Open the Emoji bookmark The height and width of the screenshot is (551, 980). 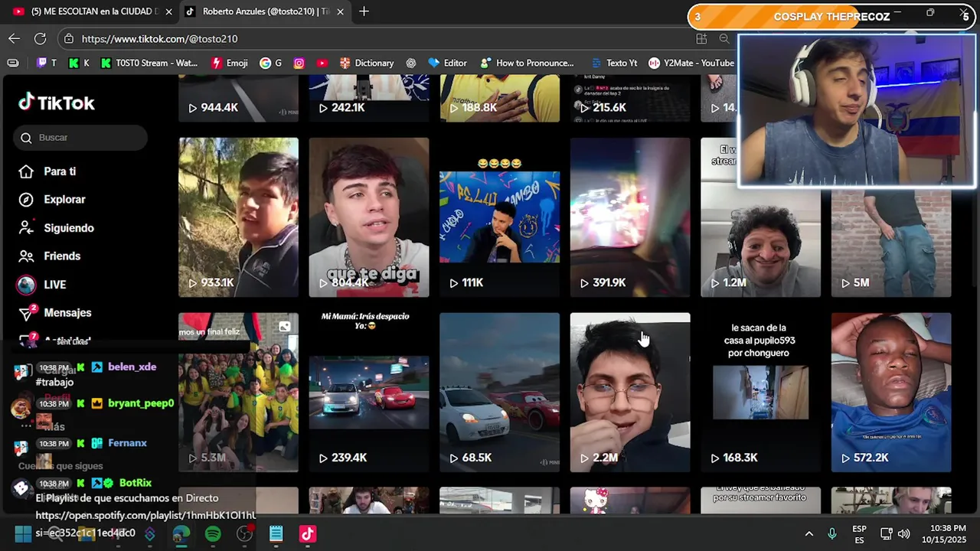(230, 63)
